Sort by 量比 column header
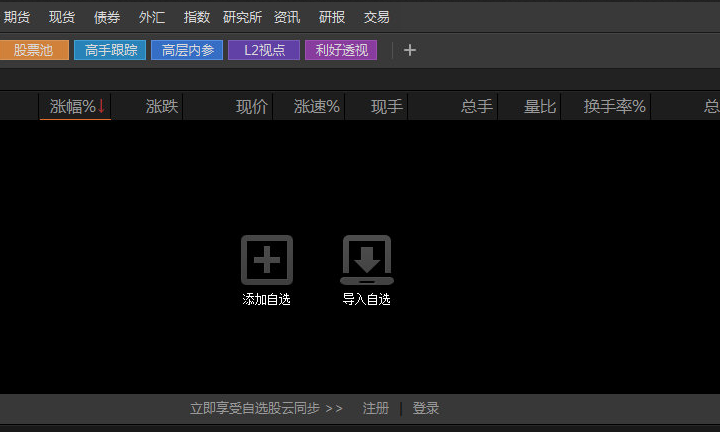Screen dimensions: 720x432 click(x=540, y=106)
